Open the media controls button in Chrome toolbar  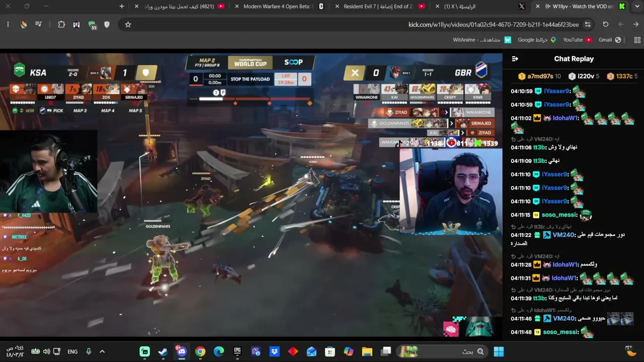pyautogui.click(x=38, y=24)
